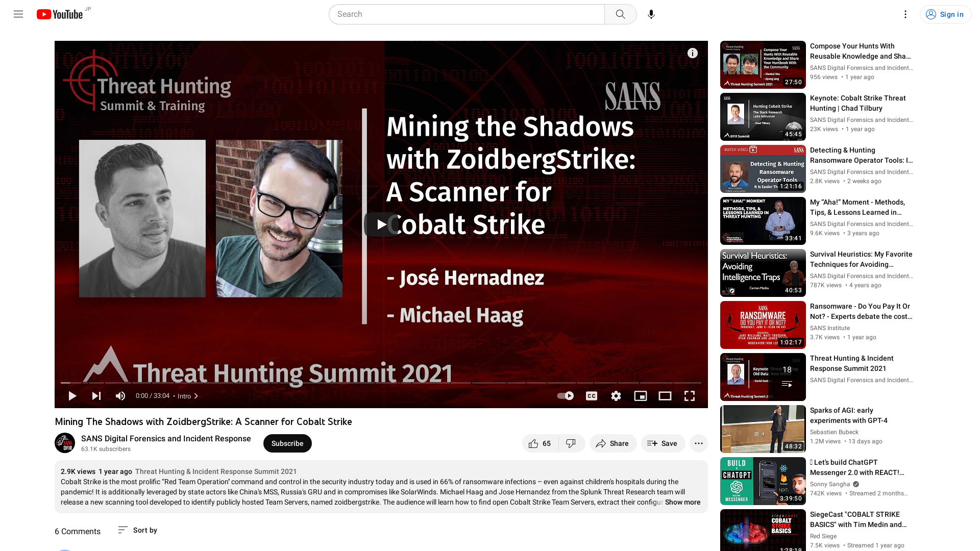Image resolution: width=980 pixels, height=551 pixels.
Task: Share this video
Action: coord(612,443)
